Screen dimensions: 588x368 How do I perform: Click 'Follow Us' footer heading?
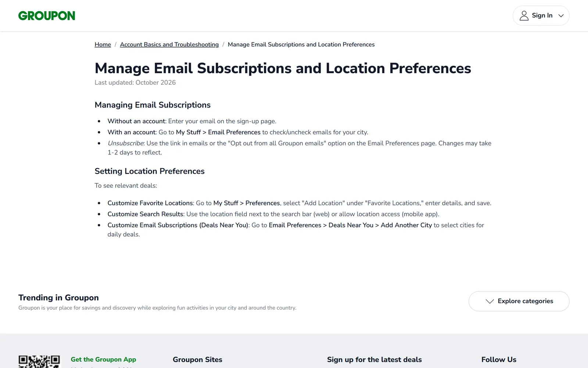(x=499, y=360)
